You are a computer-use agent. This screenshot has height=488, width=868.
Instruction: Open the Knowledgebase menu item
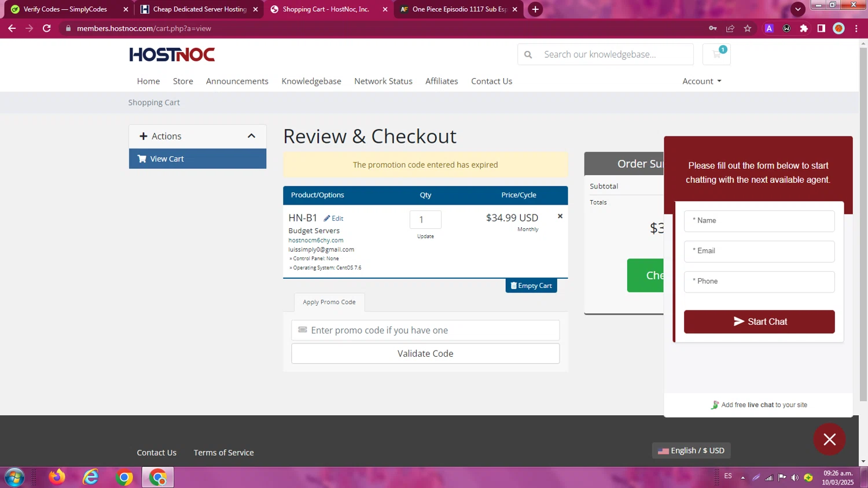311,82
